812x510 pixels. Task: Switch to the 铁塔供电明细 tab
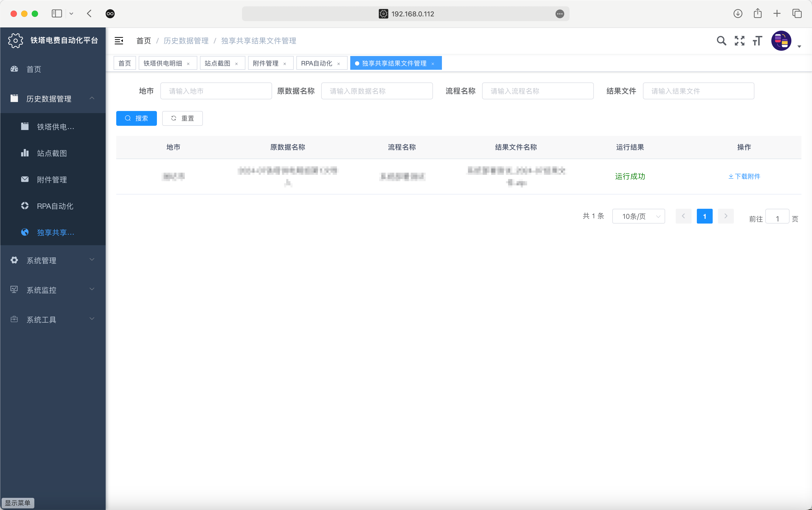coord(163,63)
